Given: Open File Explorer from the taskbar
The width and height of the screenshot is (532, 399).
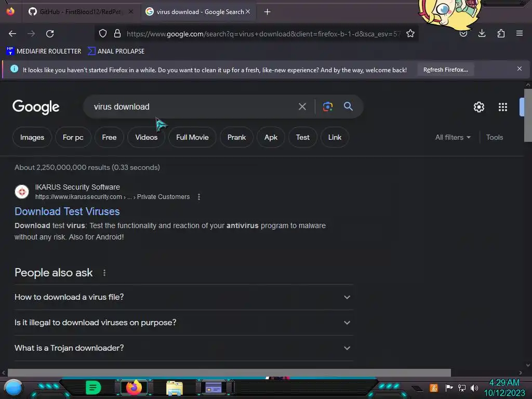Looking at the screenshot, I should tap(175, 388).
